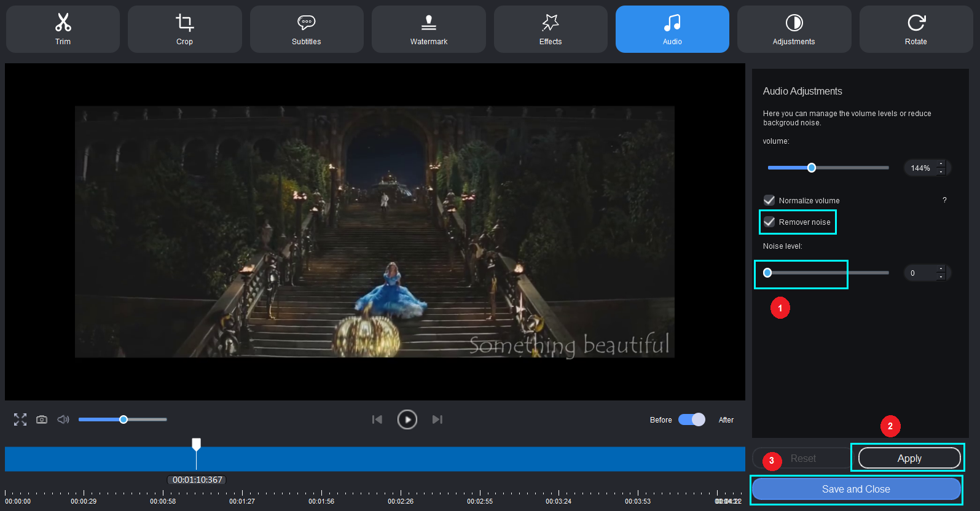The image size is (980, 511).
Task: Click the 00:03:24 ruler mark
Action: [x=559, y=501]
